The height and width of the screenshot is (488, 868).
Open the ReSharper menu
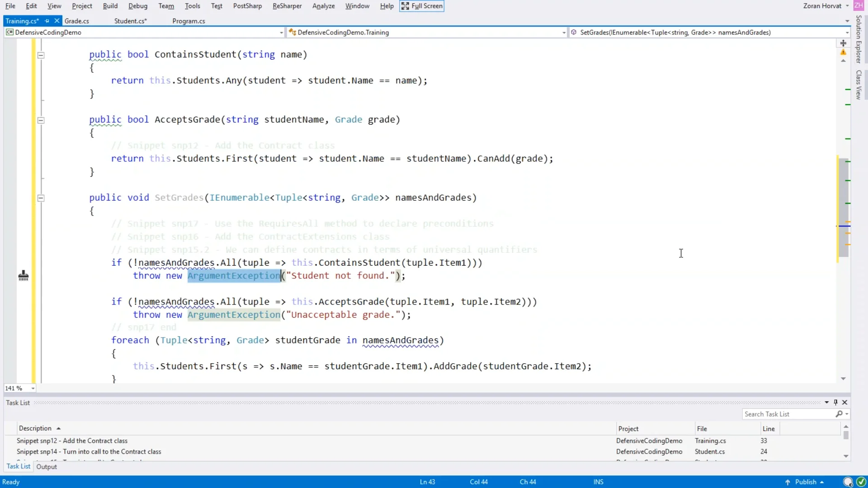click(287, 6)
